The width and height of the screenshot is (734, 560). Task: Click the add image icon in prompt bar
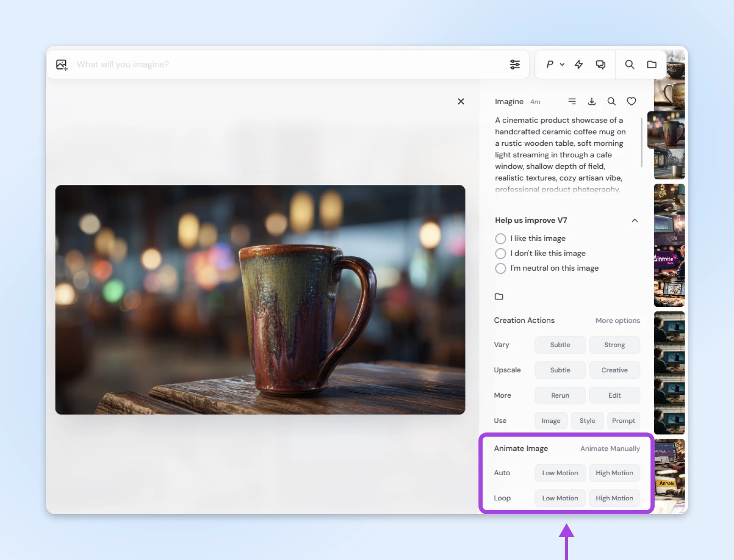coord(62,65)
